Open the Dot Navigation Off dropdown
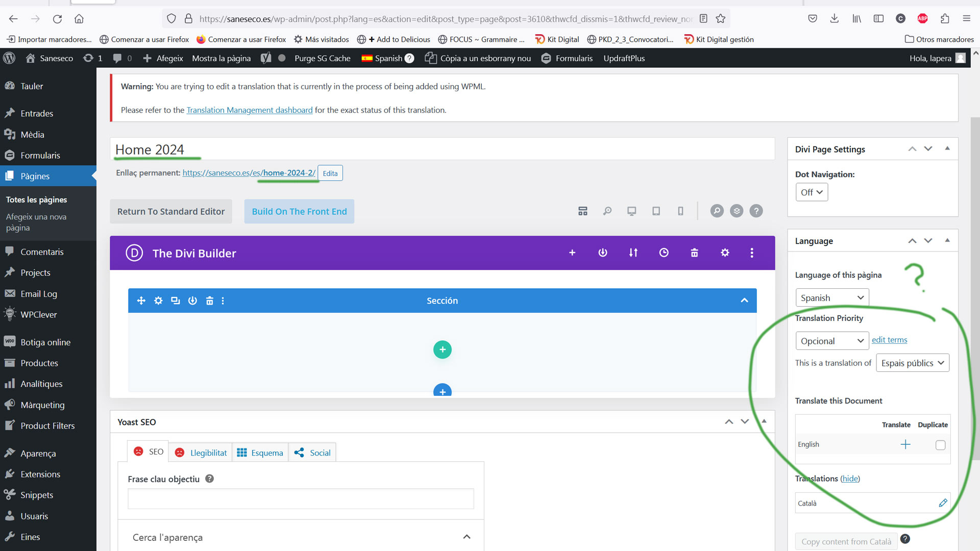Screen dimensions: 980x551 (812, 192)
